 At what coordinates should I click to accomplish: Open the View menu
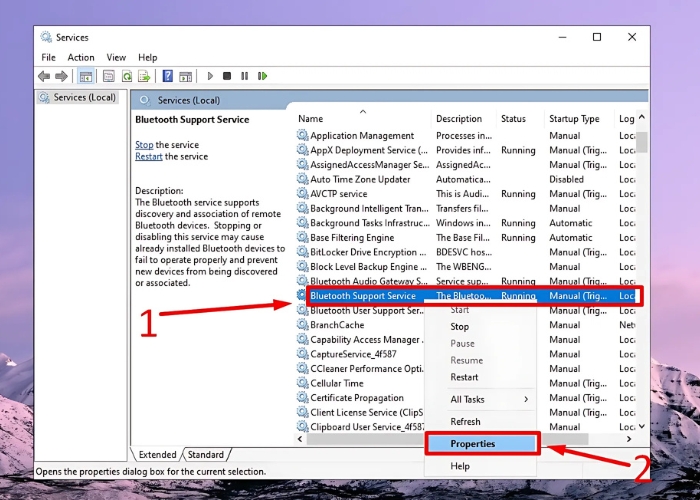coord(116,57)
